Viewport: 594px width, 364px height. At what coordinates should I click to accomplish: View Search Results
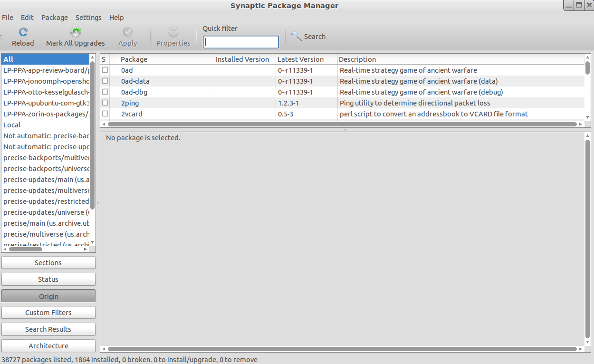tap(48, 329)
